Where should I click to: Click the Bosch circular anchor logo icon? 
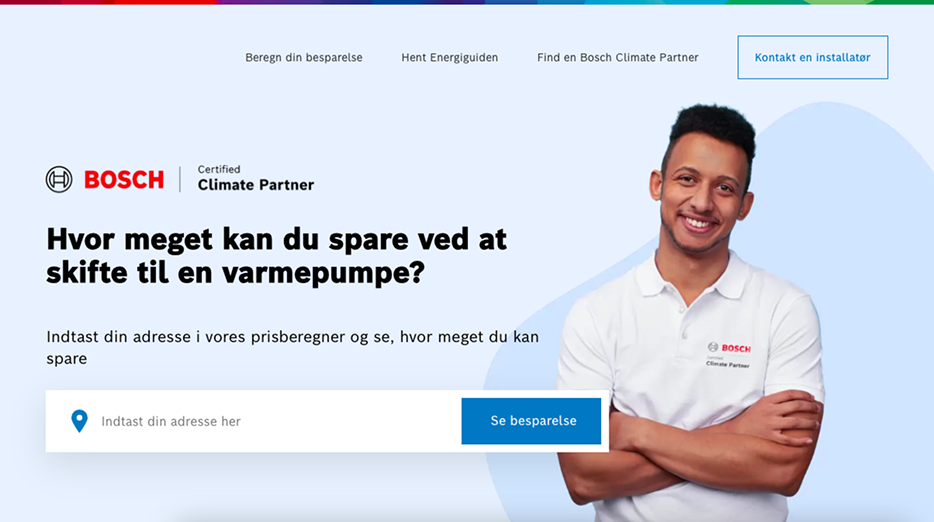59,179
